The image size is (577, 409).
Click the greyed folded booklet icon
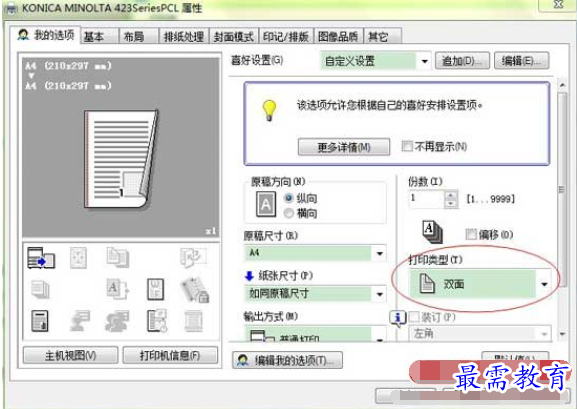[x=193, y=257]
